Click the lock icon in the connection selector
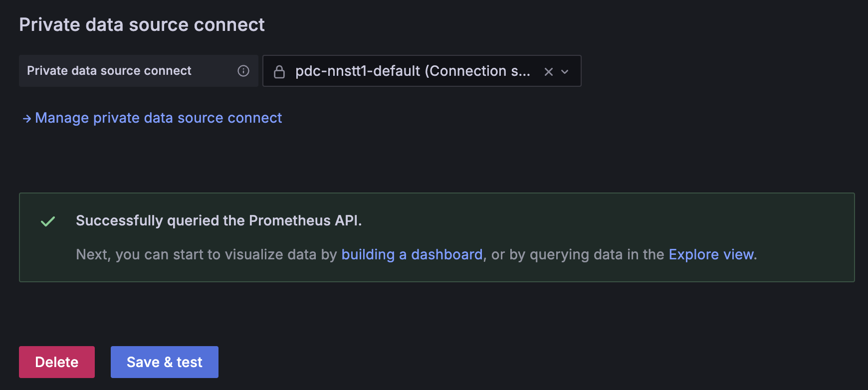 [279, 71]
